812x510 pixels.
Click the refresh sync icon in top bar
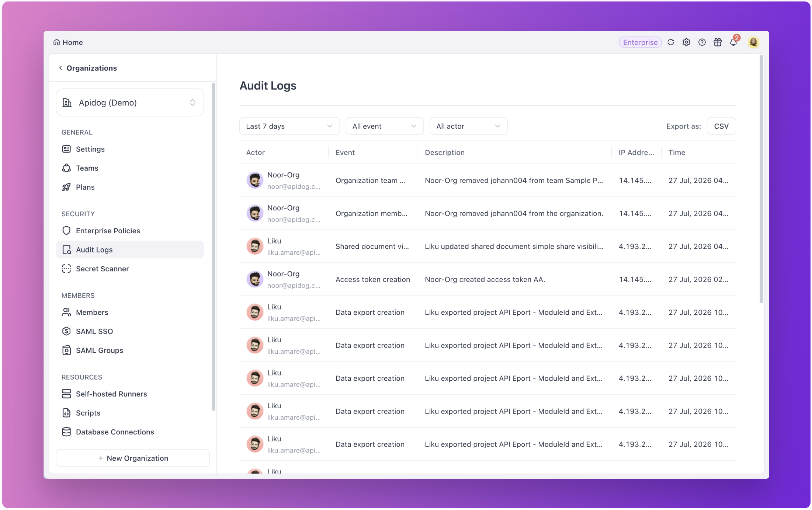point(670,42)
